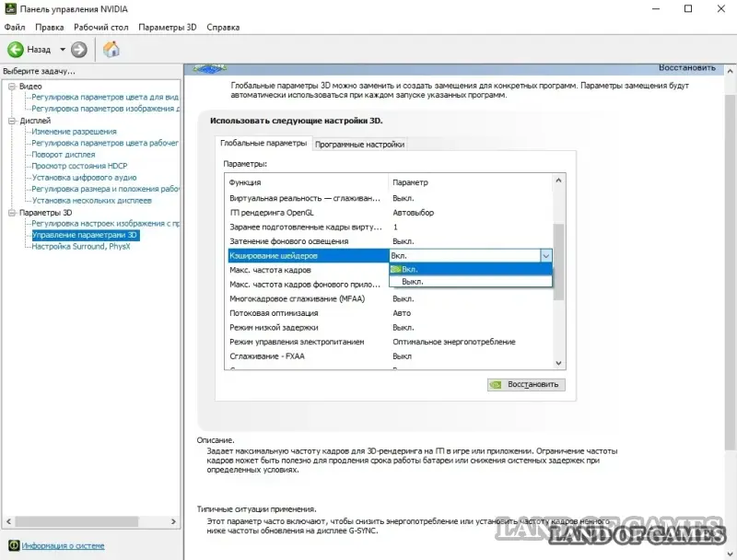Collapse the 'Дисплей' tree node

tap(11, 121)
